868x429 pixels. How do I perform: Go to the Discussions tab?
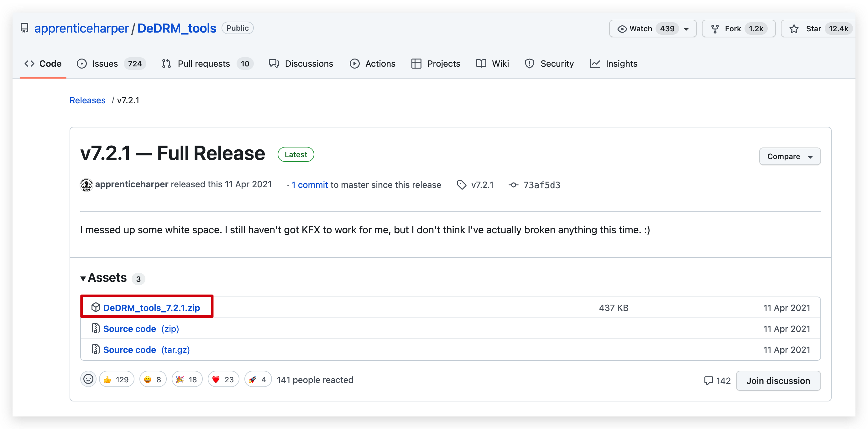coord(301,63)
